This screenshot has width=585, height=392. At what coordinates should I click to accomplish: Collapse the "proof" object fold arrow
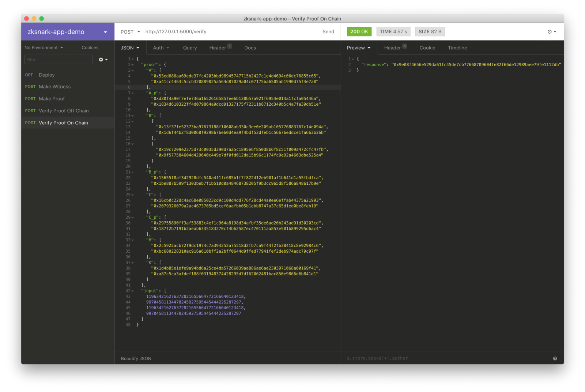133,65
